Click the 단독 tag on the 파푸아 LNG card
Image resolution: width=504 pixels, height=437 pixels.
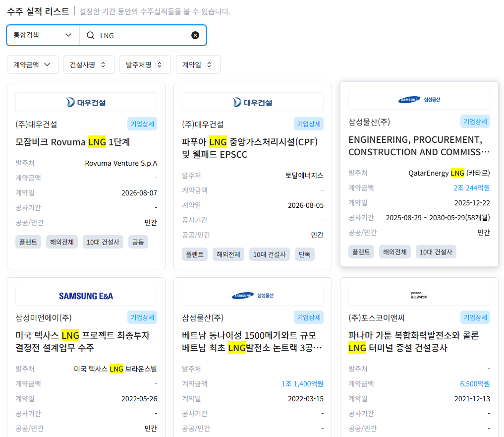305,254
